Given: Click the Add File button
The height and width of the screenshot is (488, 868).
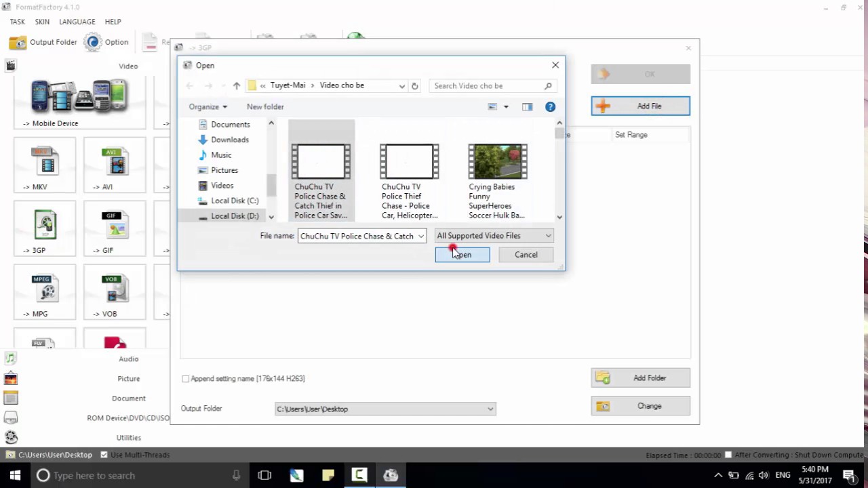Looking at the screenshot, I should click(x=640, y=106).
